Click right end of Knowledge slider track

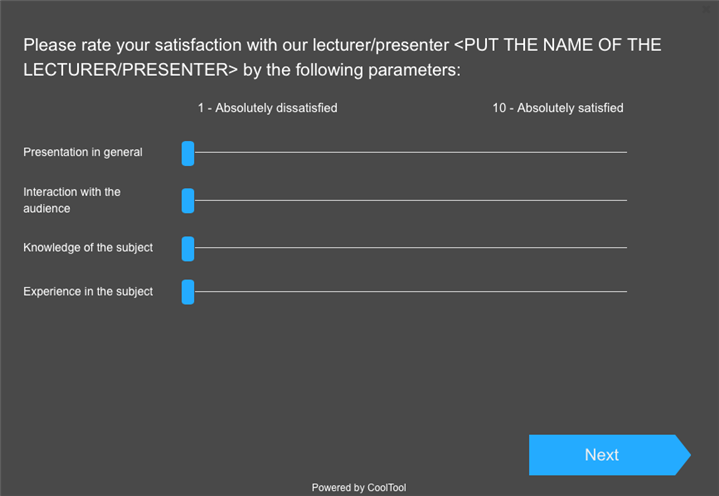coord(625,248)
